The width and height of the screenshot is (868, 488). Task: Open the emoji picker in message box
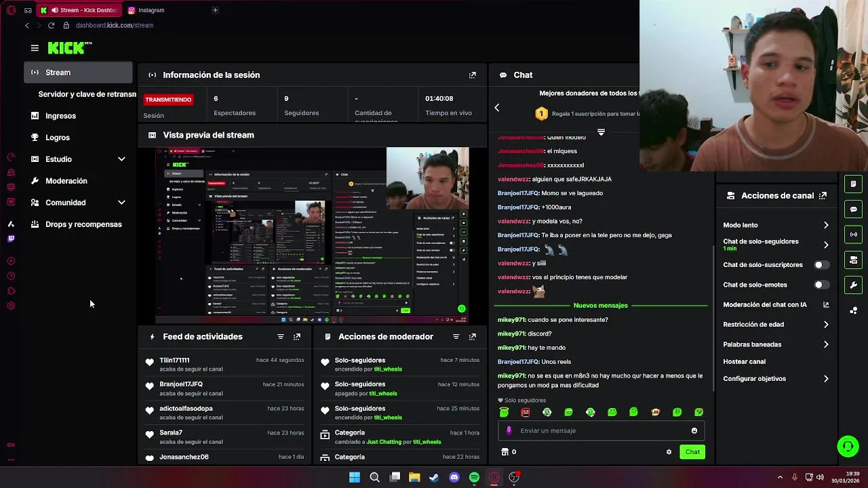[694, 431]
